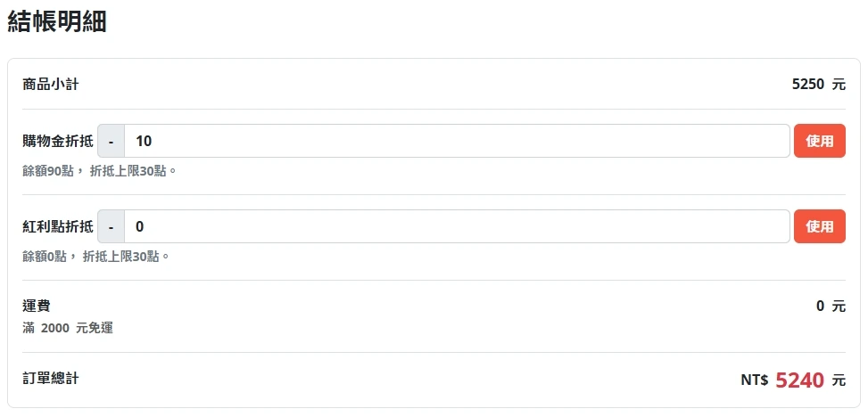The image size is (868, 417).
Task: Click the 紅利點折抵 使用 button
Action: [819, 226]
